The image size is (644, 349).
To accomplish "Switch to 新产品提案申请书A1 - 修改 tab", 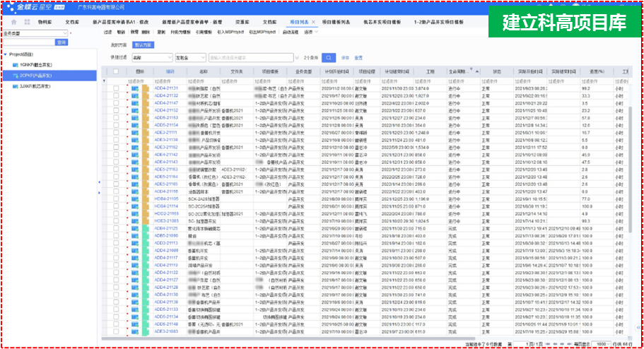I will pos(120,22).
